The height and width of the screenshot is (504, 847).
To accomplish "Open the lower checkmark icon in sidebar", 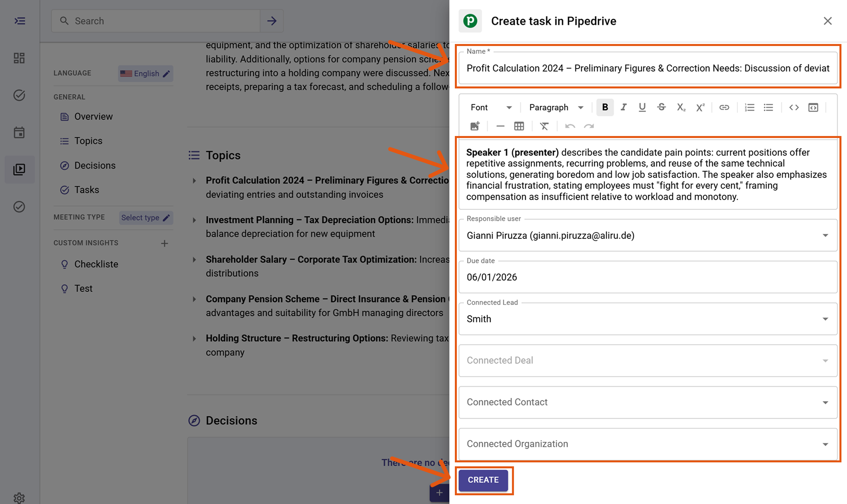I will [x=19, y=207].
